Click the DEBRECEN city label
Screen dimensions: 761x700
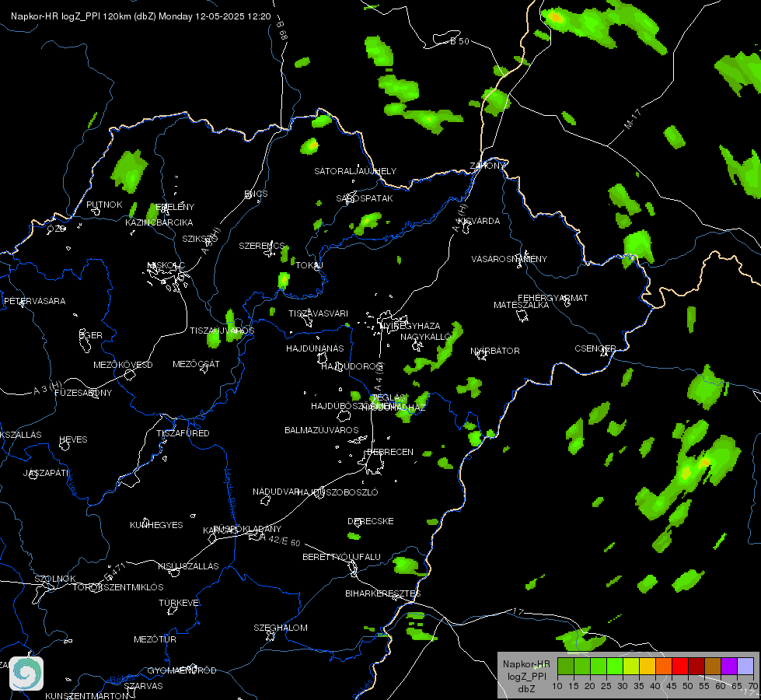390,452
